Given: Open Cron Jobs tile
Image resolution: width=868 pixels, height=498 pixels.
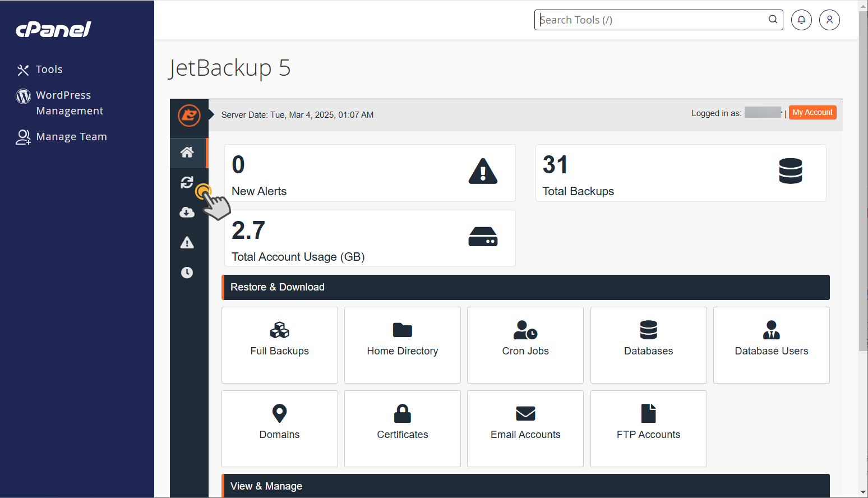Looking at the screenshot, I should pyautogui.click(x=525, y=345).
